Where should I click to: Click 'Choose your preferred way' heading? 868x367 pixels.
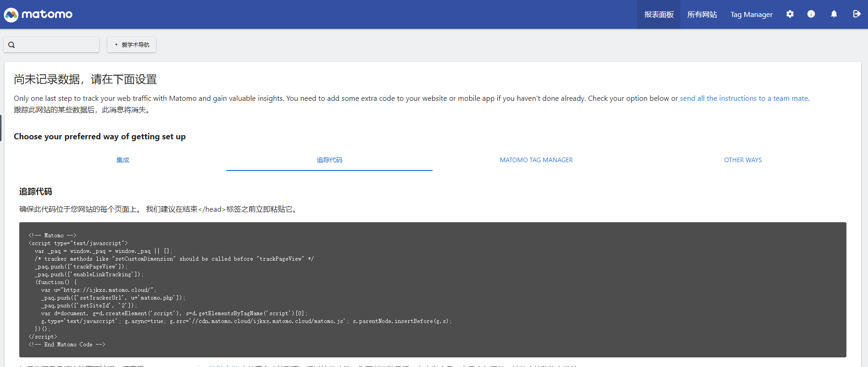click(x=100, y=137)
